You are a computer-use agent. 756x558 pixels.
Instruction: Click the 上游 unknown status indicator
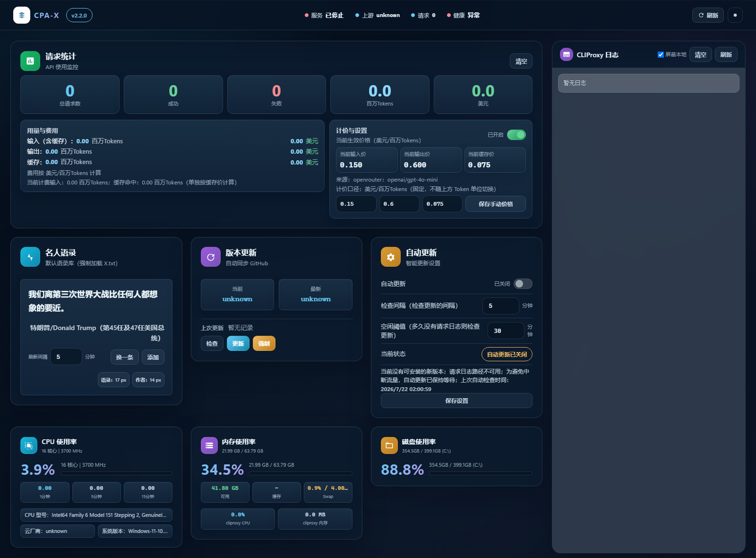point(378,15)
